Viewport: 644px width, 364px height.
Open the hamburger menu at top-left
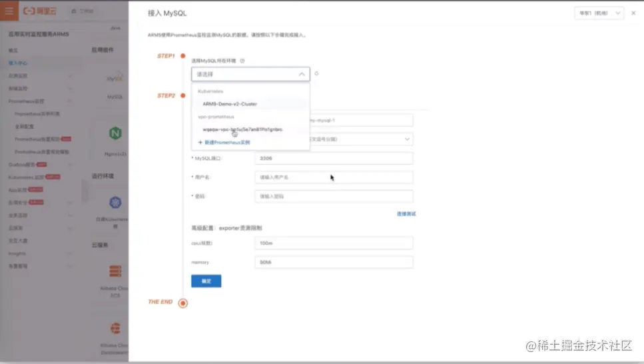pyautogui.click(x=9, y=11)
